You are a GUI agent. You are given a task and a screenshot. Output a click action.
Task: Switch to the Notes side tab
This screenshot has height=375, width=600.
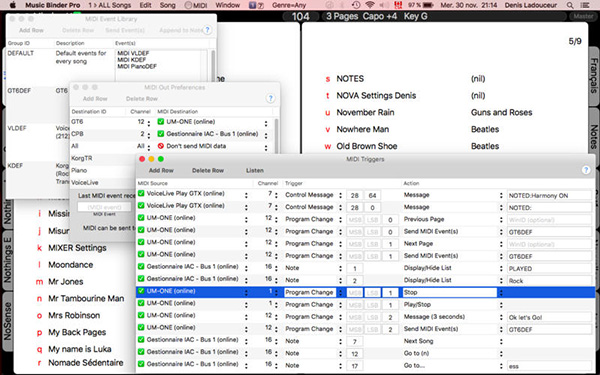pos(593,137)
